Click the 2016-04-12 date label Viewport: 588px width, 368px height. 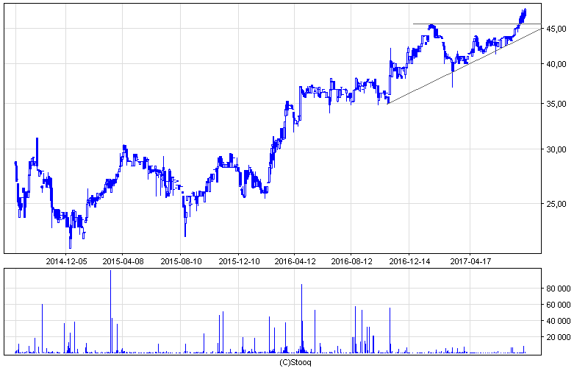[x=295, y=261]
